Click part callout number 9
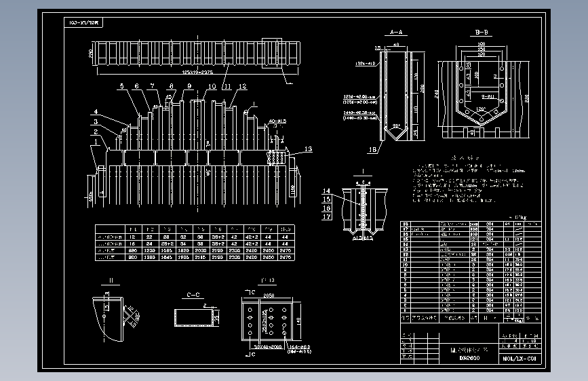 point(189,86)
